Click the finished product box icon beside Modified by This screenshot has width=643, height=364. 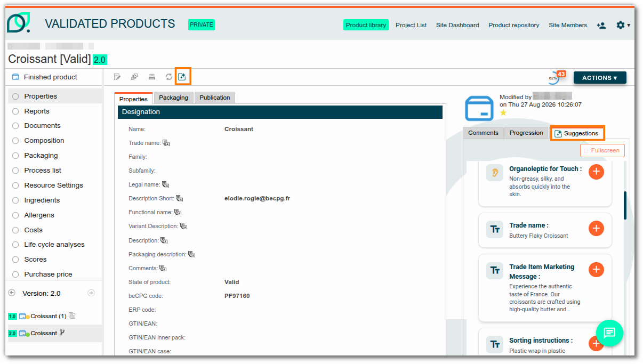[479, 108]
